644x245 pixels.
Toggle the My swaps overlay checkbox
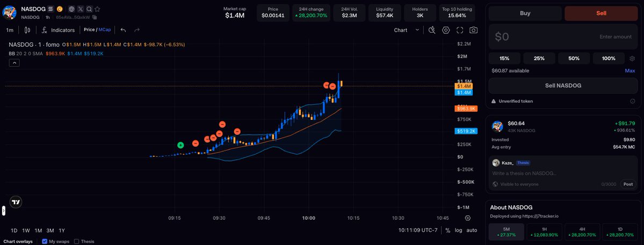coord(45,241)
